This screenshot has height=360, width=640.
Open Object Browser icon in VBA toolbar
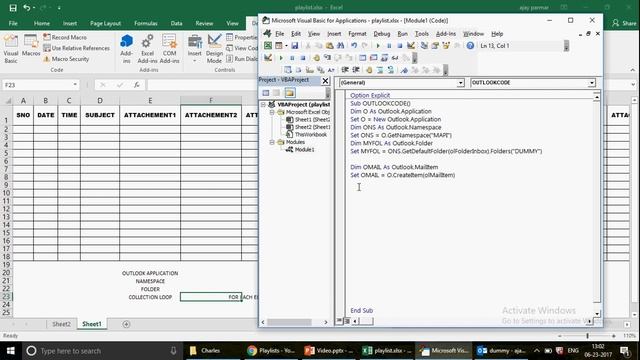446,46
